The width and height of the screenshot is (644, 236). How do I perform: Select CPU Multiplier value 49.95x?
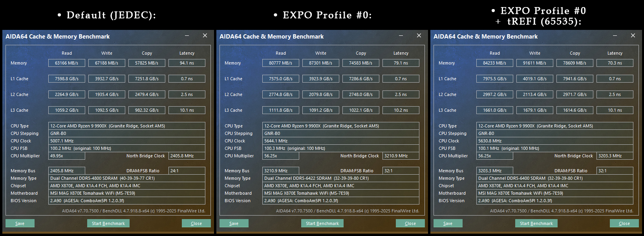[x=67, y=156]
